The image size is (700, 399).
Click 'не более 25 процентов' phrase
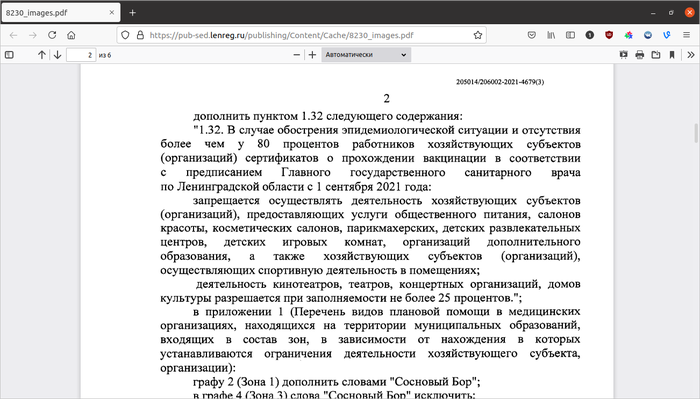pyautogui.click(x=451, y=298)
